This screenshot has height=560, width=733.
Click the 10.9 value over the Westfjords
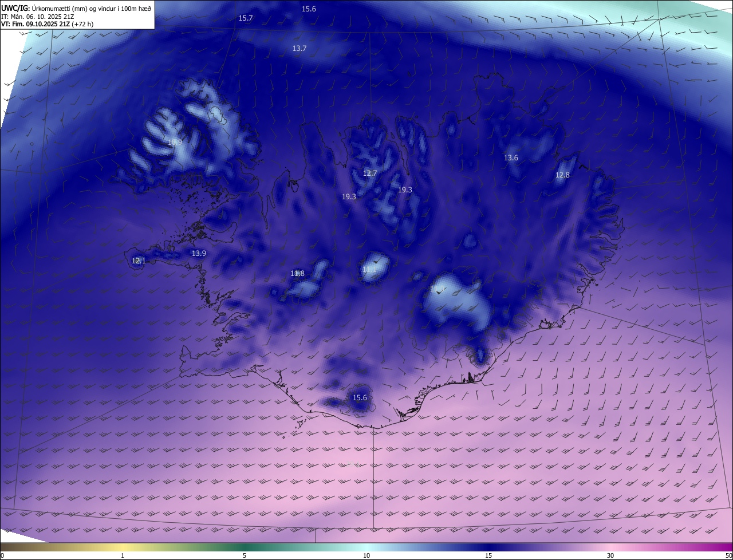175,143
